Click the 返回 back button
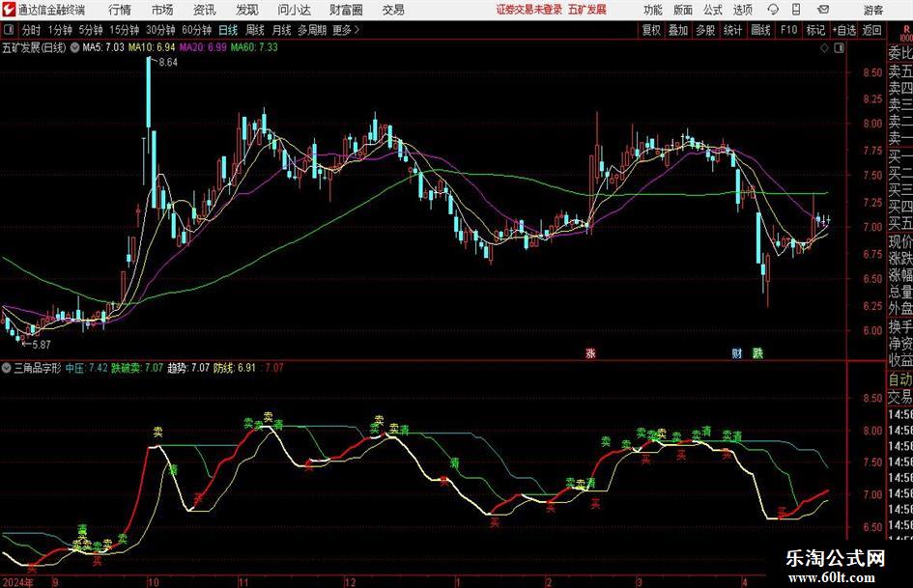This screenshot has width=913, height=588. click(871, 30)
